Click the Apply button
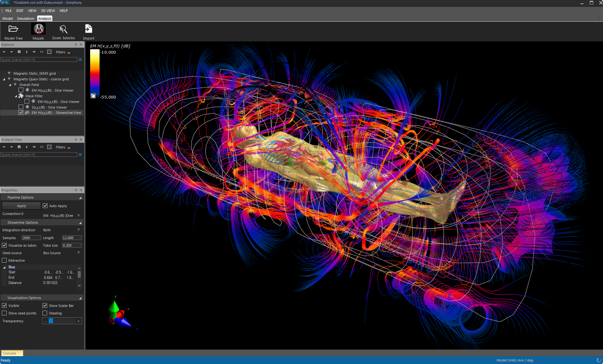 point(21,206)
